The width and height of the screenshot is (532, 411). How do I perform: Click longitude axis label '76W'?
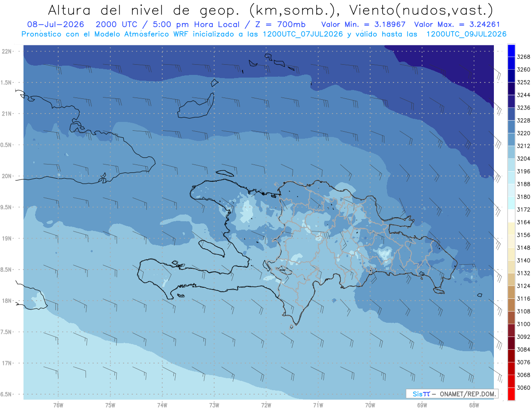58,405
